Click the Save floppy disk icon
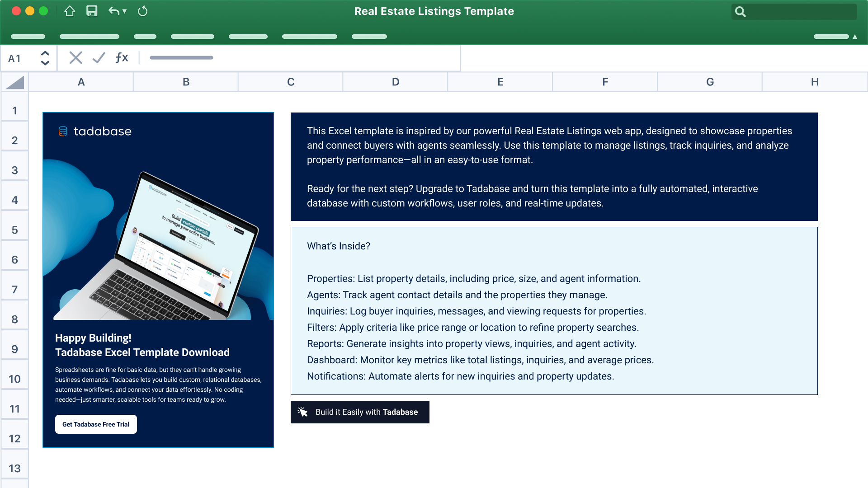The height and width of the screenshot is (488, 868). click(92, 11)
